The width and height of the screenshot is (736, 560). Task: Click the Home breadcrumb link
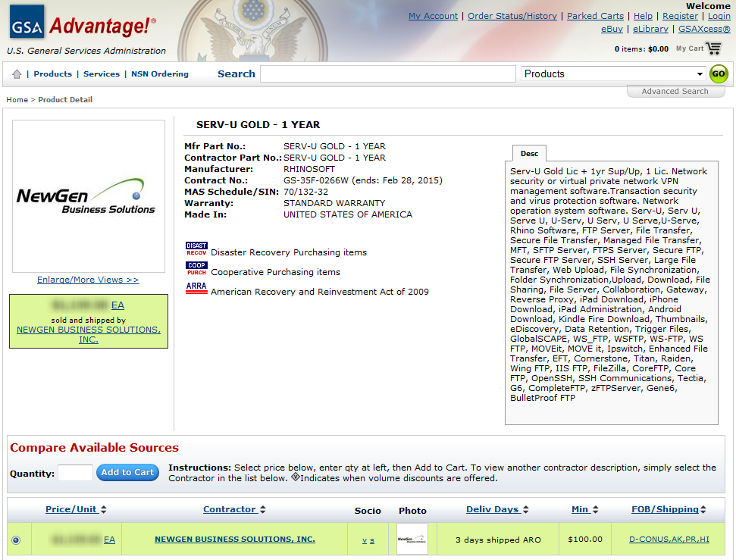(x=17, y=99)
